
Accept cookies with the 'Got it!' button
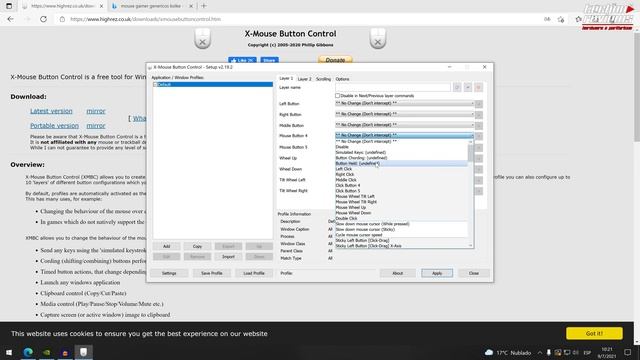point(594,333)
